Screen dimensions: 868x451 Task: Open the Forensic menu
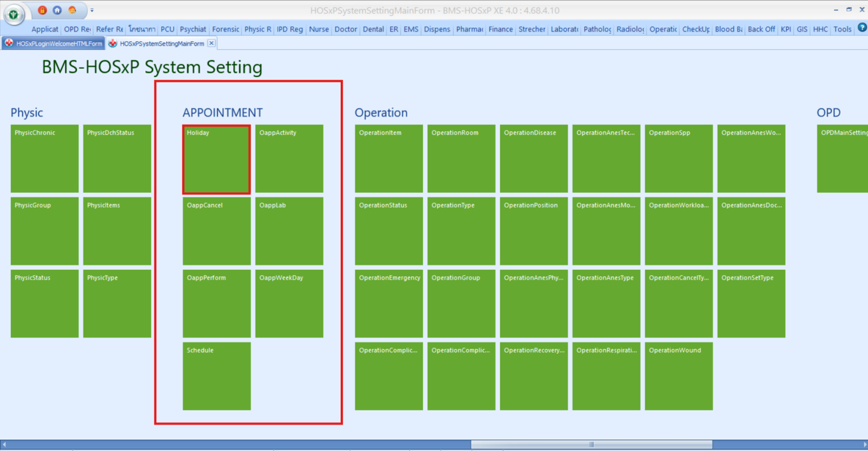tap(225, 29)
